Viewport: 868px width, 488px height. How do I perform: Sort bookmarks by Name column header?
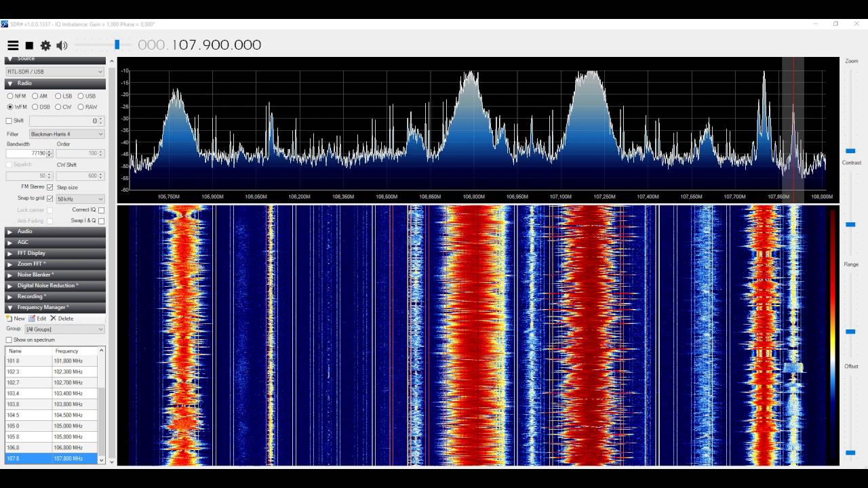coord(28,351)
